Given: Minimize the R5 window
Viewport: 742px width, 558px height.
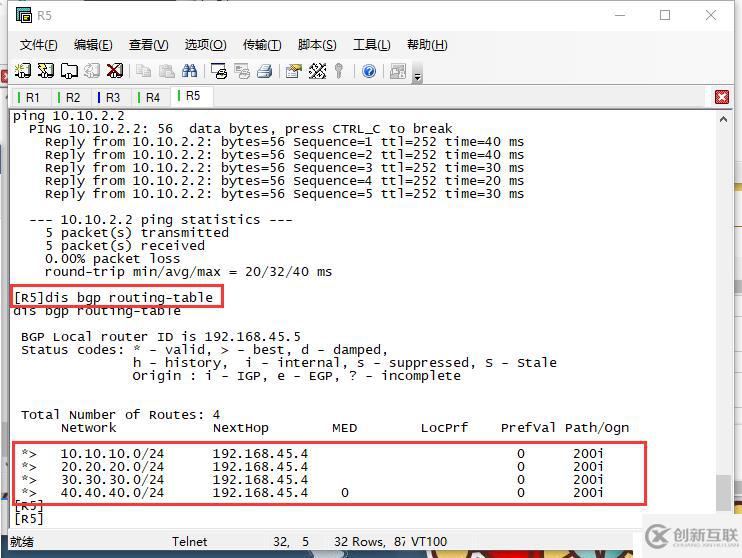Looking at the screenshot, I should point(620,15).
